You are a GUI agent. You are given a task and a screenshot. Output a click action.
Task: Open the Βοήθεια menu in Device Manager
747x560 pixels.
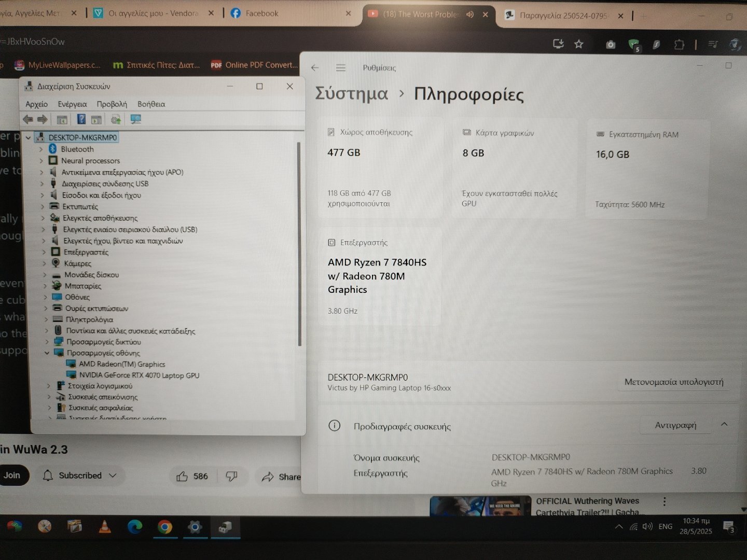click(151, 104)
